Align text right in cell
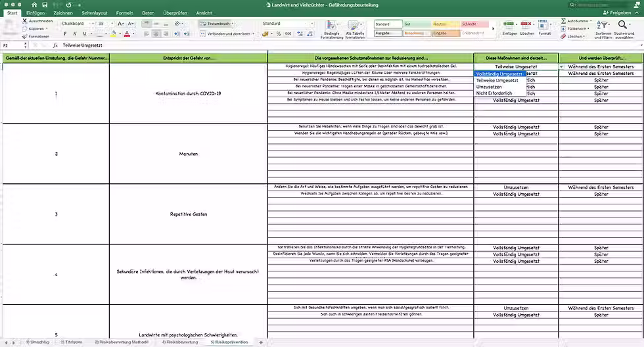The width and height of the screenshot is (644, 347). (x=166, y=34)
